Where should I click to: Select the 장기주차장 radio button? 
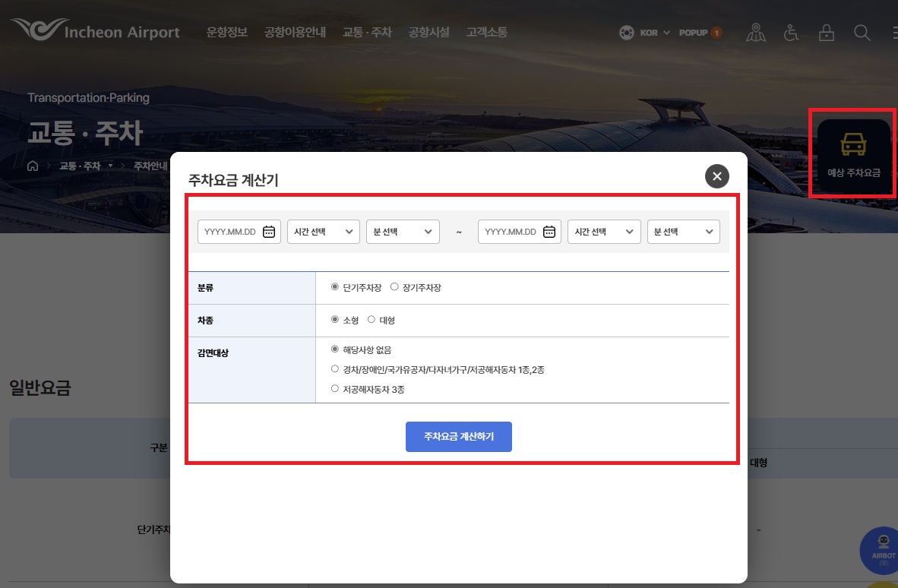[394, 286]
